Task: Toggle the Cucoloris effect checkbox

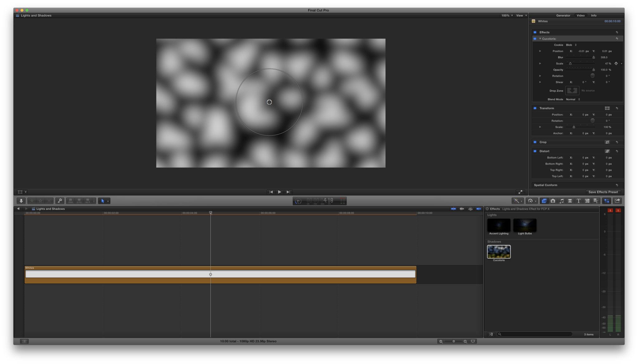Action: (x=535, y=39)
